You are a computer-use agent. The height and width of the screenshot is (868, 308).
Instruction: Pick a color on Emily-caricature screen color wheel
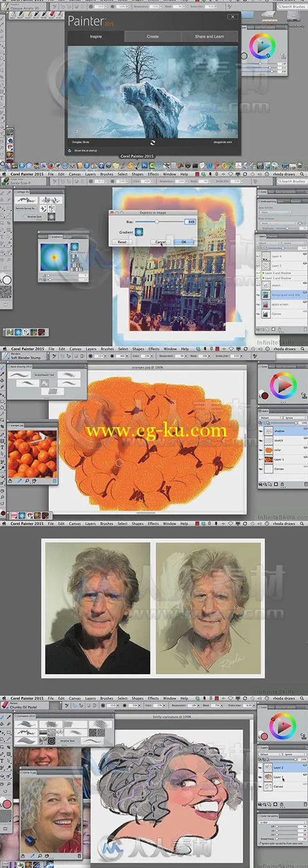(284, 727)
